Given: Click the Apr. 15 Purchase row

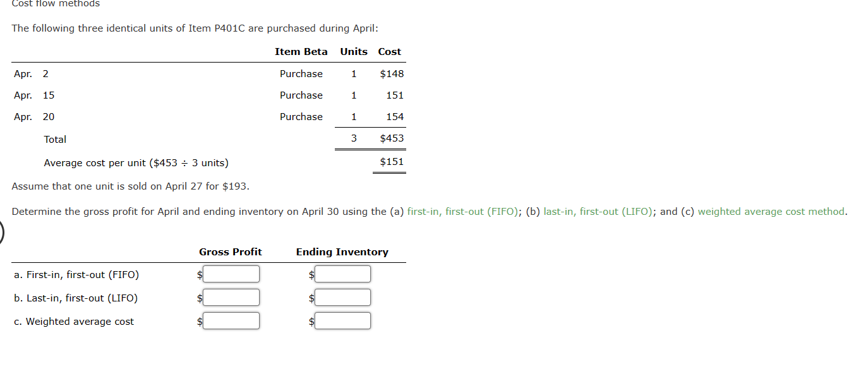Looking at the screenshot, I should 208,95.
